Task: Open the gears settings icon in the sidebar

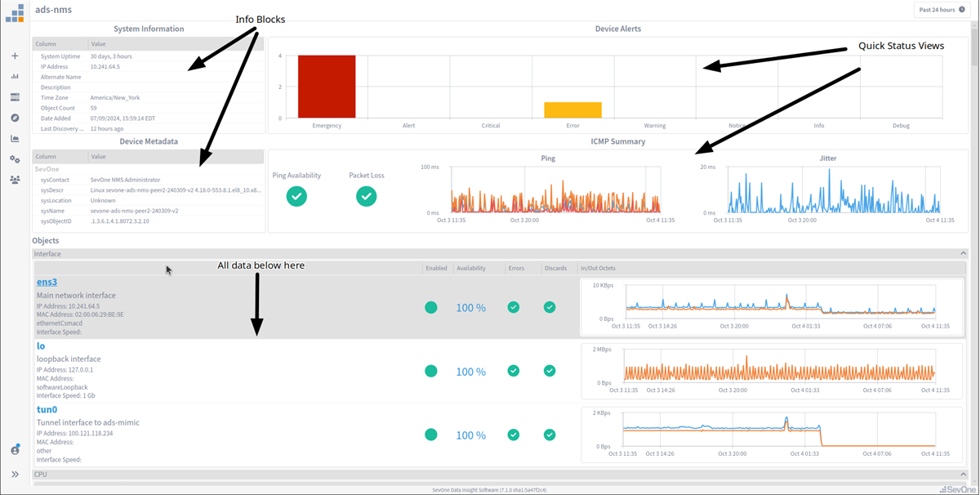Action: 14,159
